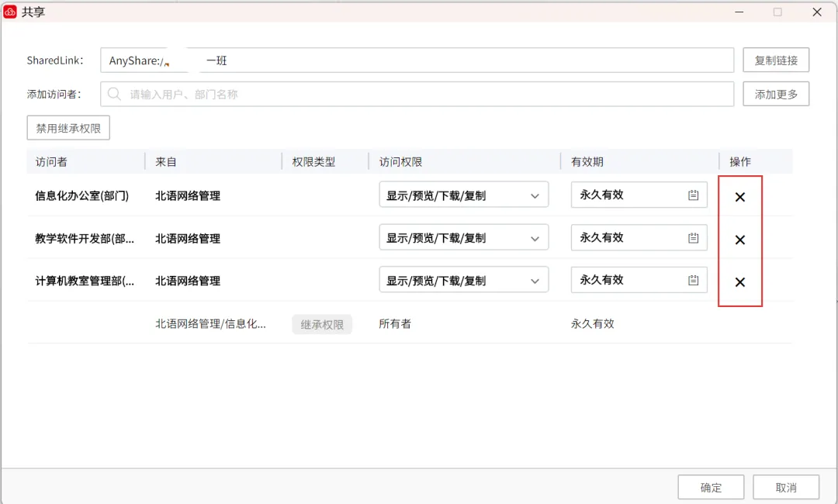Confirm sharing with 确定 button

(711, 487)
